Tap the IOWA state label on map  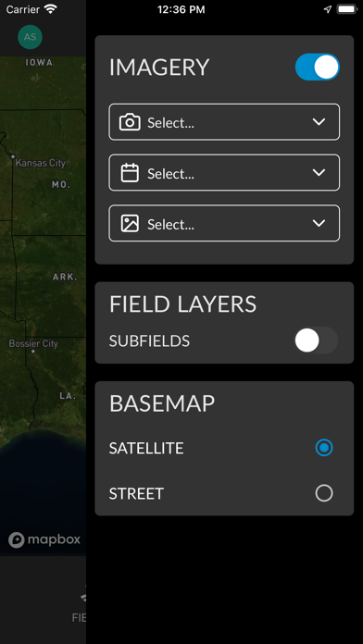point(39,62)
